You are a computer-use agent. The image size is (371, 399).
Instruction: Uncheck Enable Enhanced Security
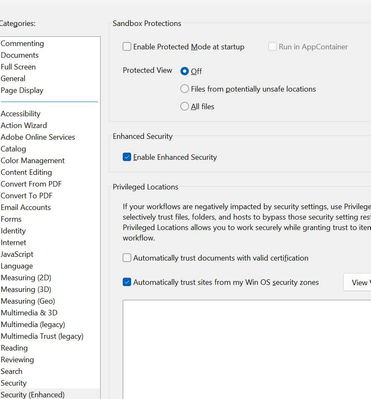pos(127,157)
